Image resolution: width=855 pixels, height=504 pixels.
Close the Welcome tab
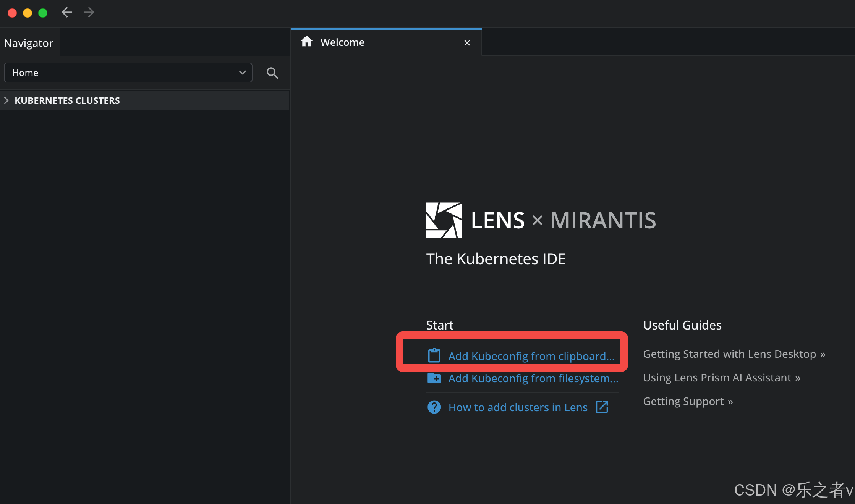click(x=467, y=43)
